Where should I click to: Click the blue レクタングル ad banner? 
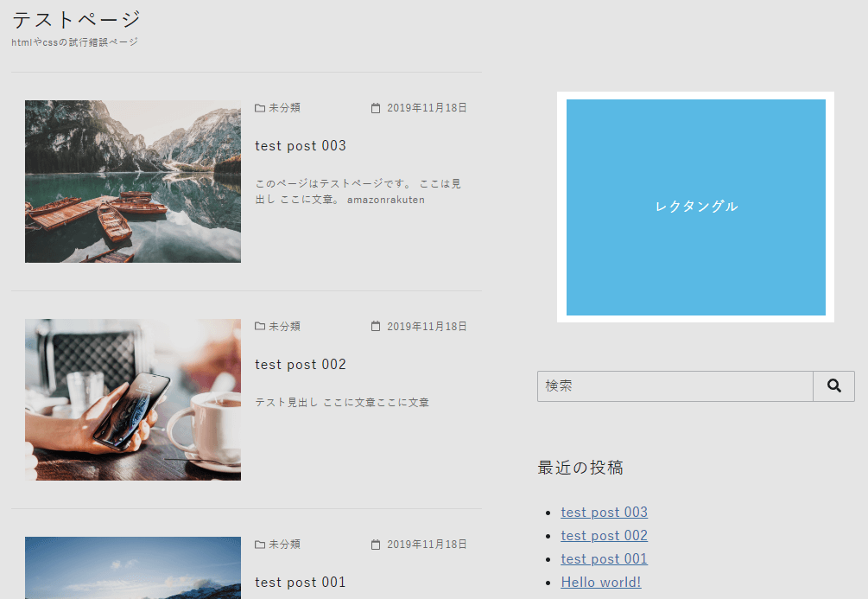coord(696,207)
